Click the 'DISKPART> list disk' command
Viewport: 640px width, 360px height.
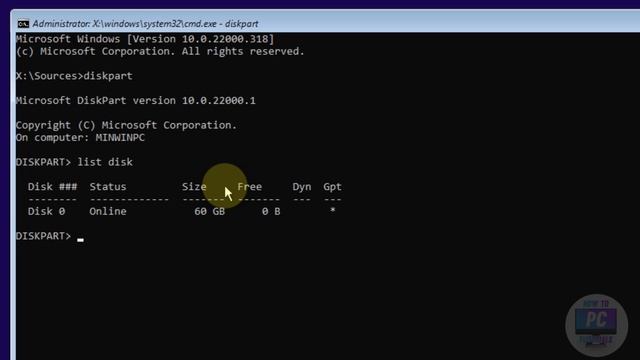coord(74,162)
